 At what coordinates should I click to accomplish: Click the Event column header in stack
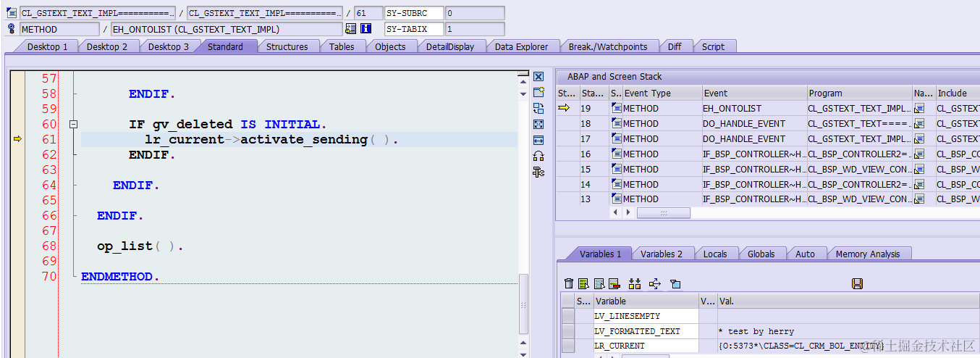[755, 93]
